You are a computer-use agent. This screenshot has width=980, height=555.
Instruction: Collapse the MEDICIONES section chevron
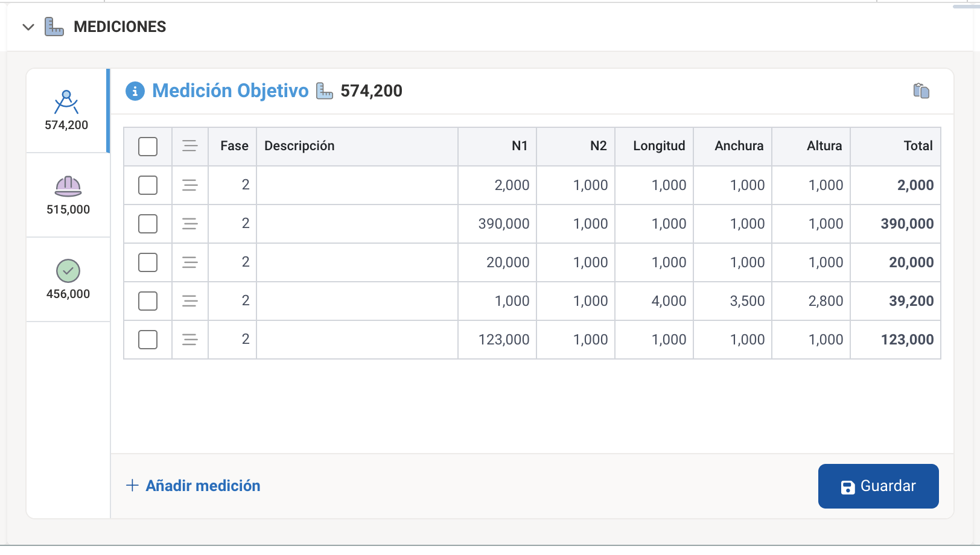coord(28,27)
